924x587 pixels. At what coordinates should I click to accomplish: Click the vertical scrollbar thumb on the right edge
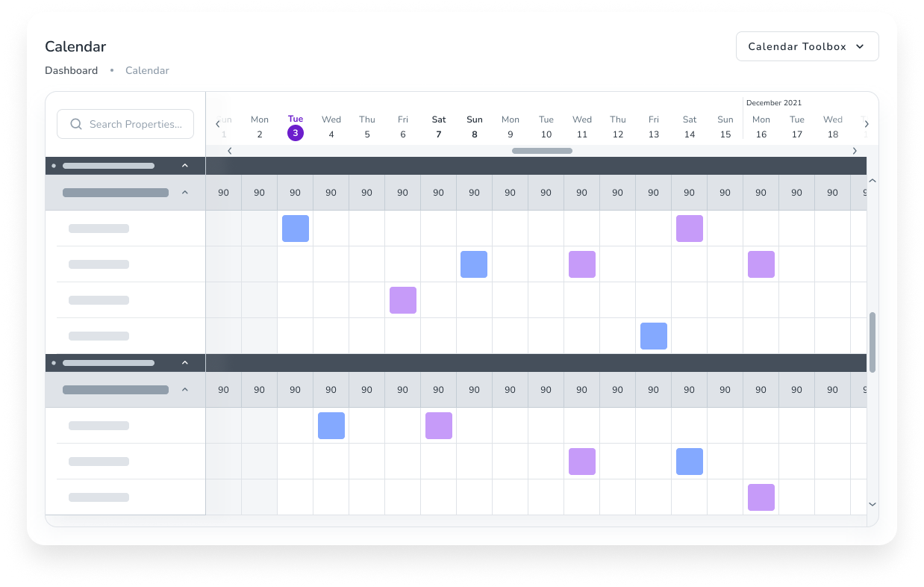873,342
